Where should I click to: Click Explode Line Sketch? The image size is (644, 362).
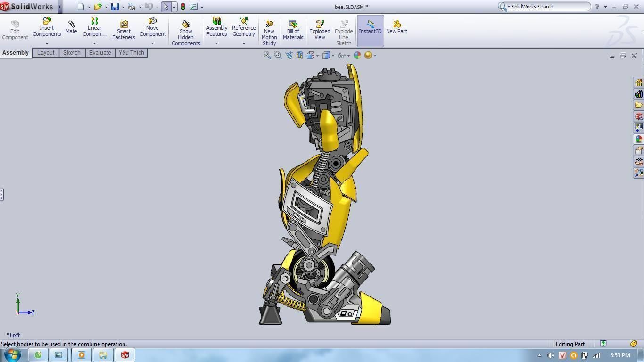344,33
